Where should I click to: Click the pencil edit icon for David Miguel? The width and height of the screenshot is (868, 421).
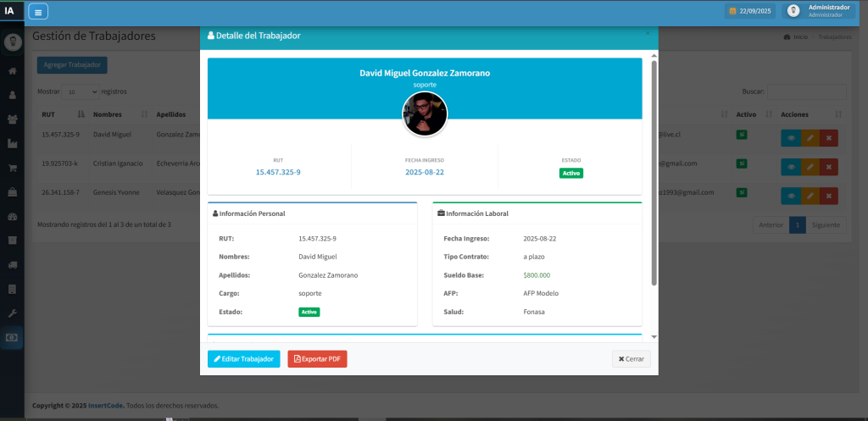point(810,137)
